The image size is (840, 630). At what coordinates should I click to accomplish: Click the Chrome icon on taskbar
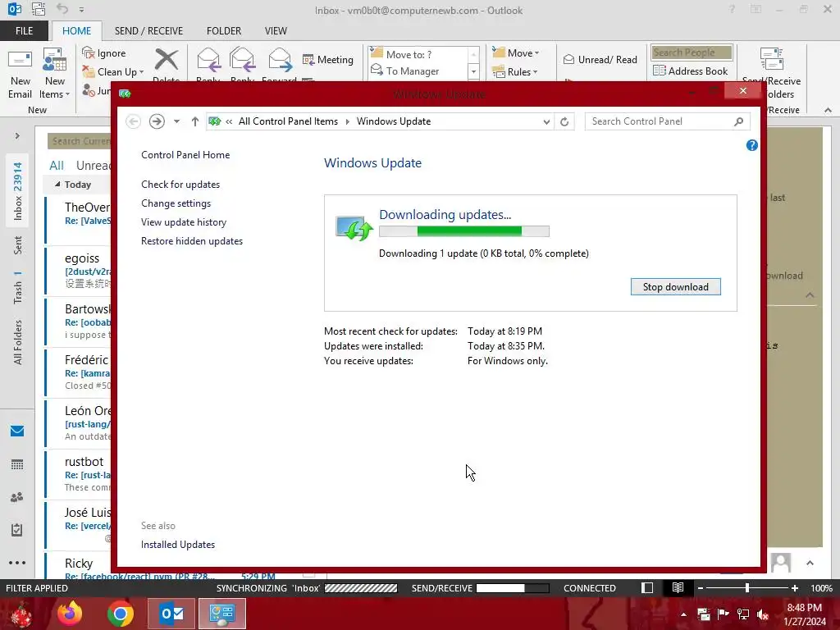[x=121, y=614]
